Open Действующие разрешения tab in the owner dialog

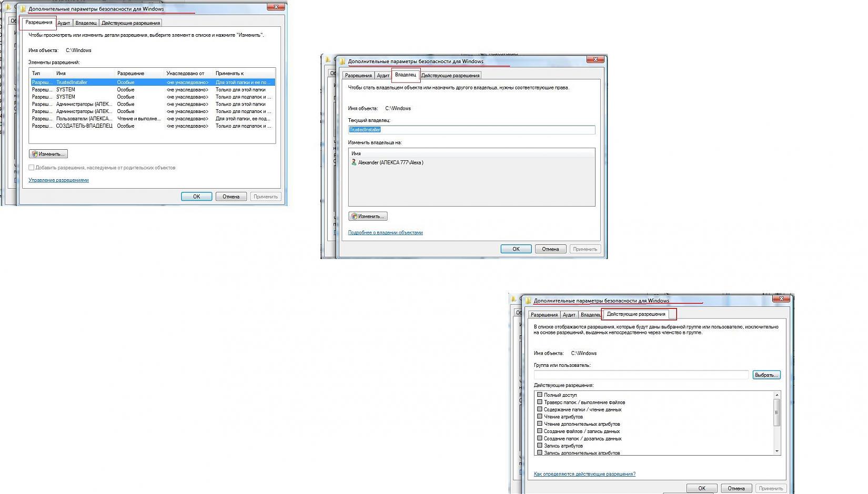point(450,76)
